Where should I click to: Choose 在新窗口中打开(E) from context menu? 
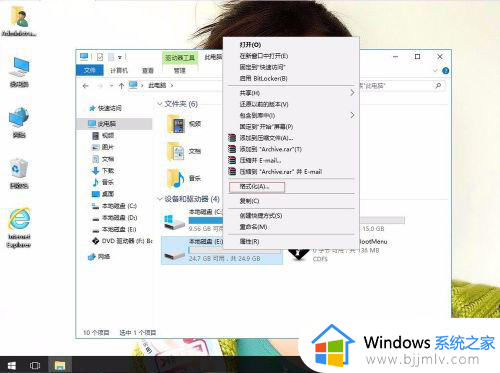pyautogui.click(x=264, y=56)
